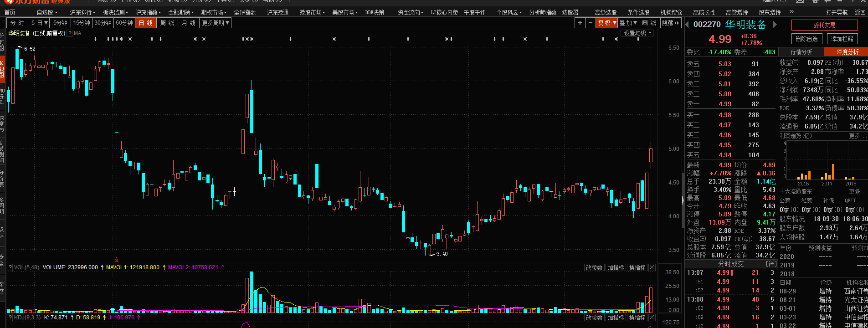This screenshot has height=328, width=868.
Task: Click 更多 beside 利润趋势
Action: coord(857,136)
